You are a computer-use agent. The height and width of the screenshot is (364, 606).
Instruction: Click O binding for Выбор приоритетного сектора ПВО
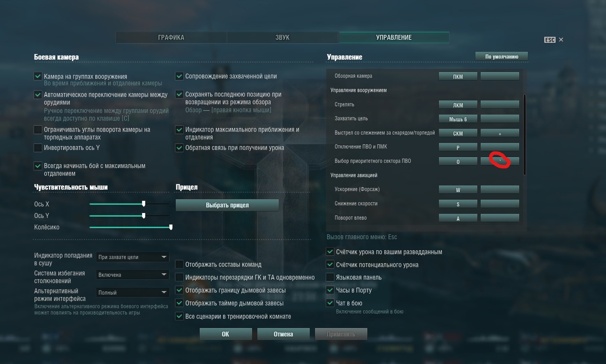458,161
